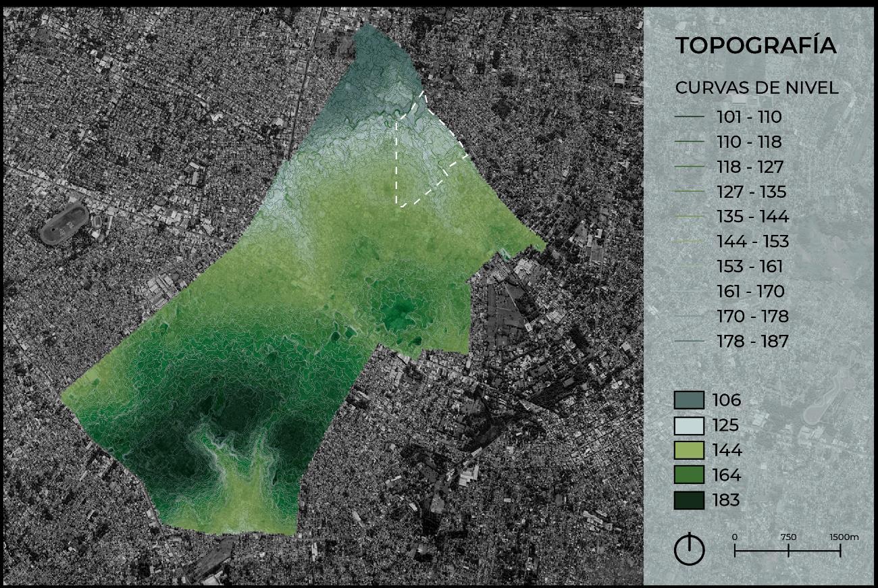Click the TOPOGRAFÍA title

[756, 45]
